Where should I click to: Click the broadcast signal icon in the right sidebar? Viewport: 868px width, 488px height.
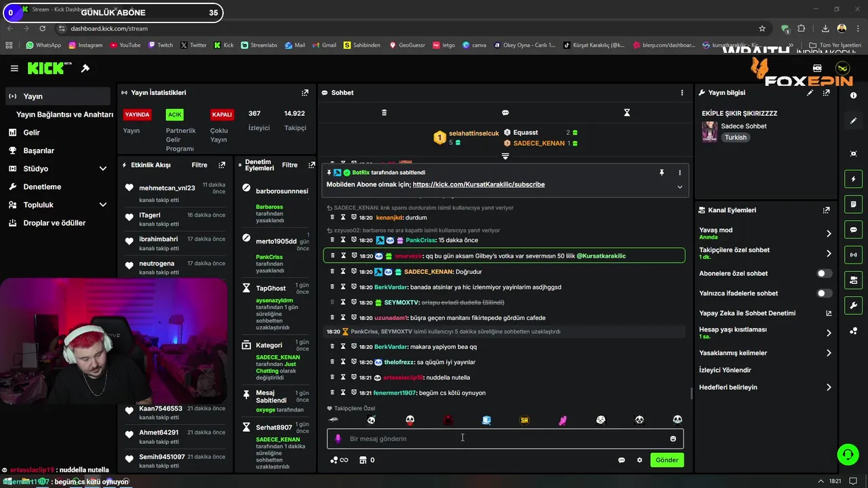click(x=854, y=255)
